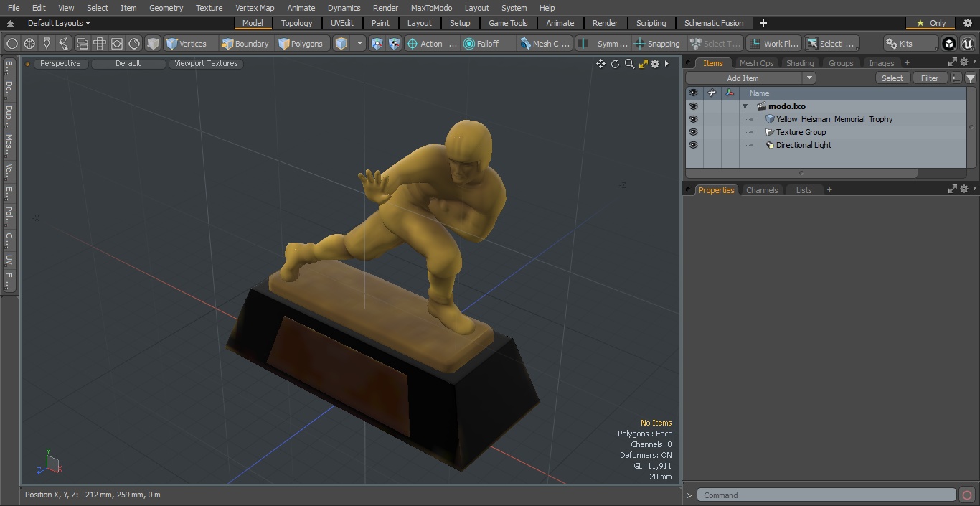Viewport: 980px width, 506px height.
Task: Activate the gray cube Items mode icon
Action: point(153,44)
